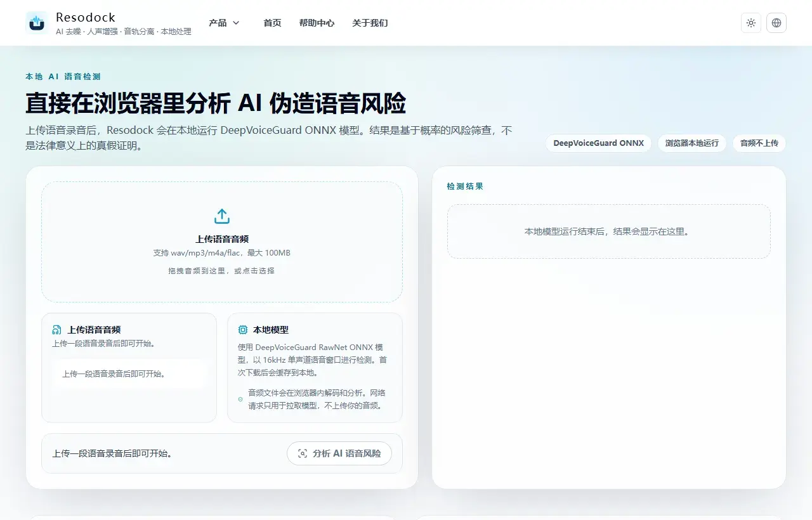Screen dimensions: 812x520
Task: Click the 检测结果 heading
Action: [465, 186]
